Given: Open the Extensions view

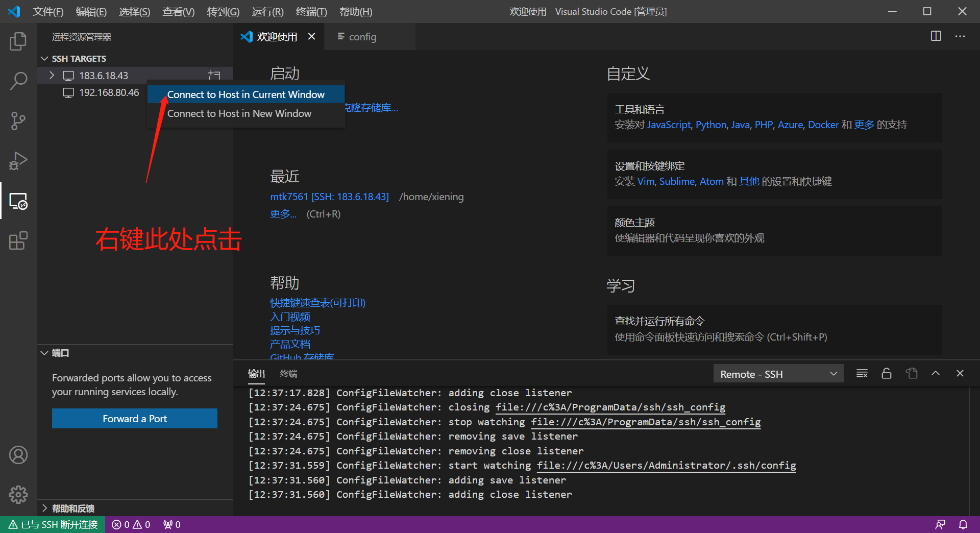Looking at the screenshot, I should (x=18, y=241).
